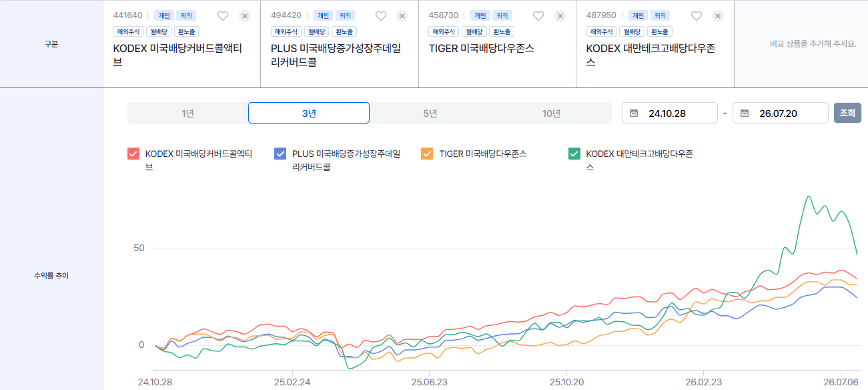Click 해외주식 tag under code 458730
This screenshot has width=868, height=390.
pyautogui.click(x=444, y=31)
